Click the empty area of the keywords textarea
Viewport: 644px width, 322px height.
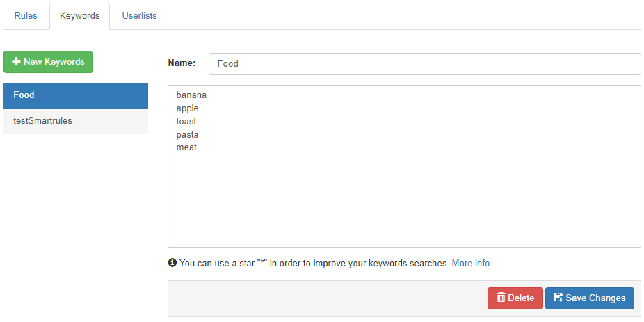[x=403, y=202]
